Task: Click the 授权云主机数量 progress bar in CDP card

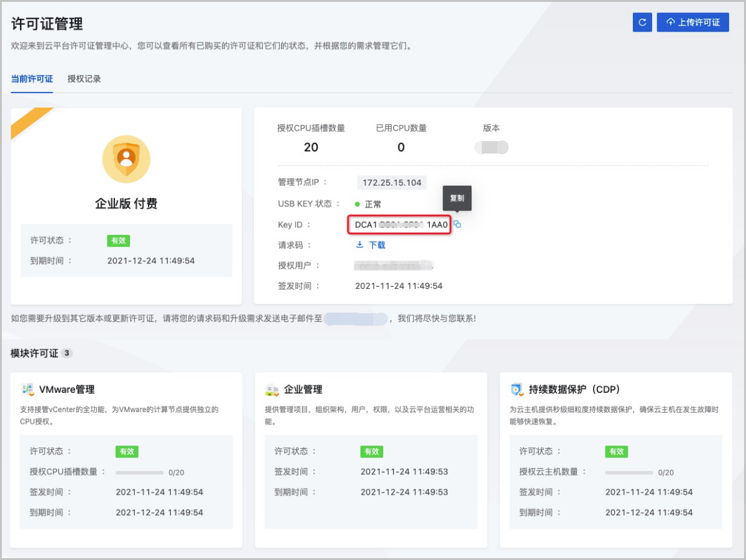Action: coord(629,472)
